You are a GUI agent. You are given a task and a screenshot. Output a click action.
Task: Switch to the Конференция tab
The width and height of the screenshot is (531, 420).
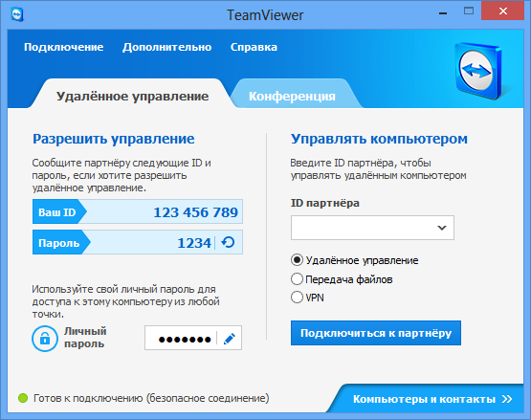[x=292, y=96]
